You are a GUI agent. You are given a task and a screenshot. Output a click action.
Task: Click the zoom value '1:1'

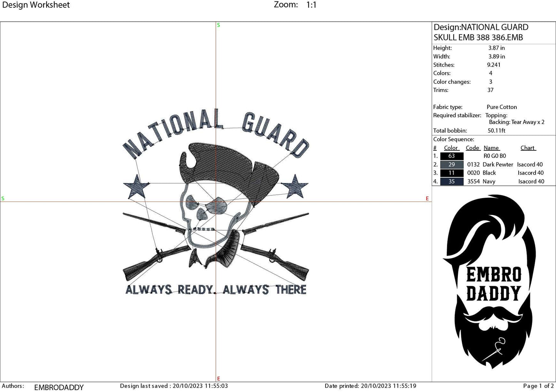click(311, 5)
